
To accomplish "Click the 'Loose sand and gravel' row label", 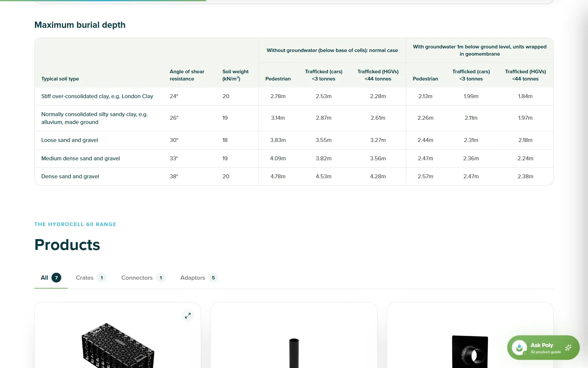I will pyautogui.click(x=70, y=140).
